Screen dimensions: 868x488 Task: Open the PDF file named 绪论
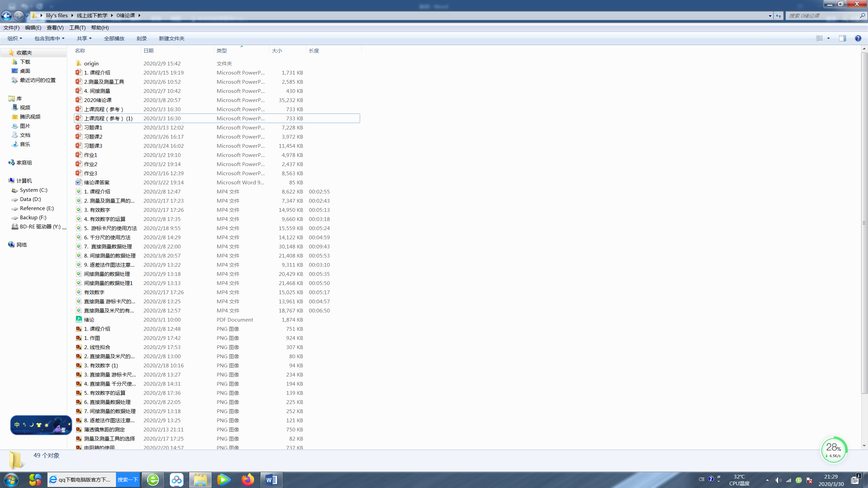tap(89, 320)
